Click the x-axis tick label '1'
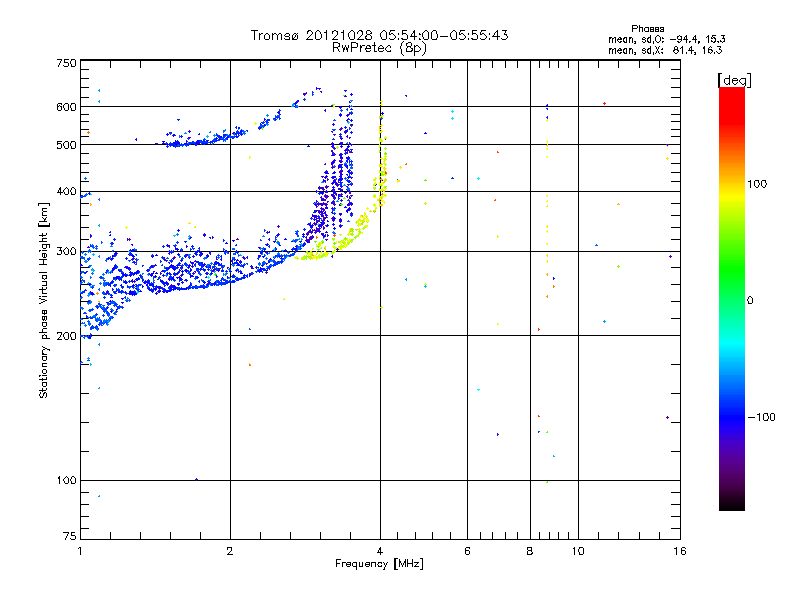 tap(80, 551)
